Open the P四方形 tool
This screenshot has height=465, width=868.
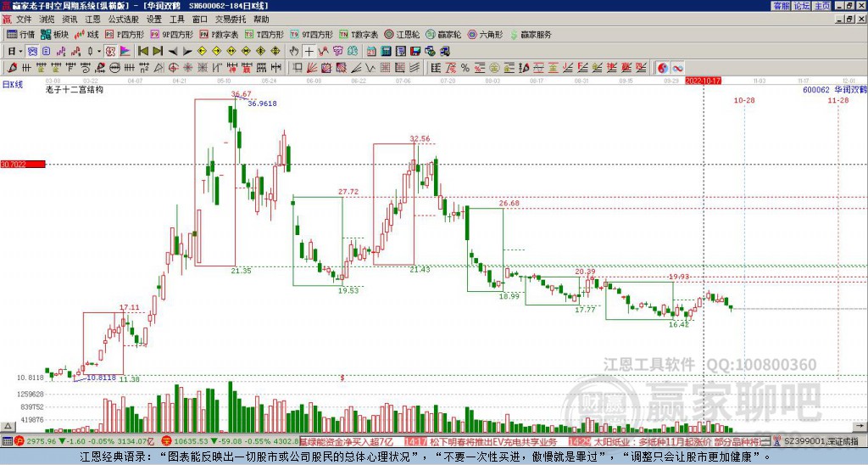pos(125,34)
